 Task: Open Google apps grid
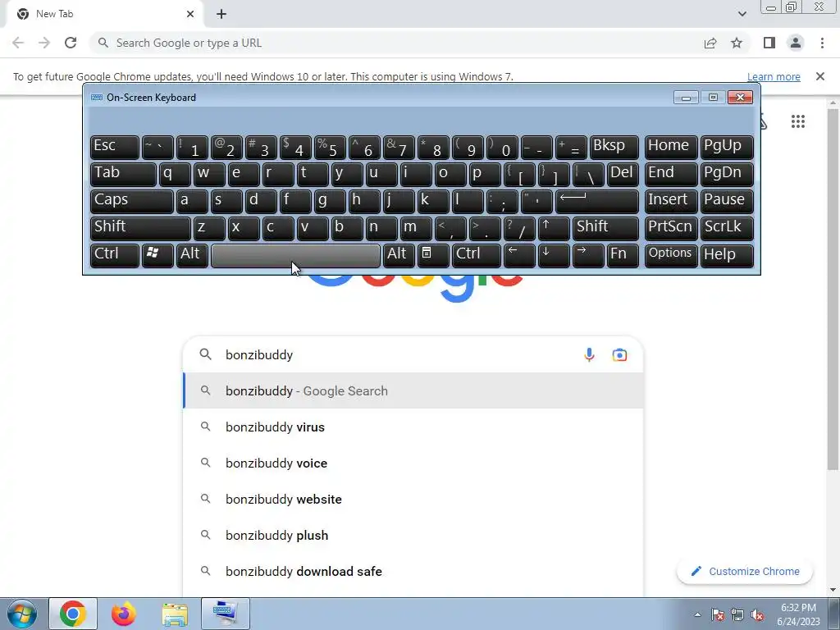[797, 121]
